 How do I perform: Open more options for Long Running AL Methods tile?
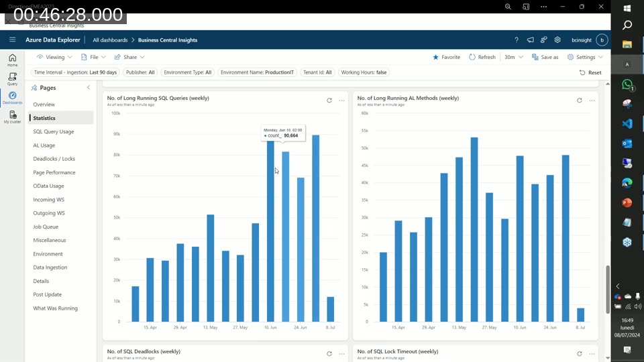click(592, 100)
